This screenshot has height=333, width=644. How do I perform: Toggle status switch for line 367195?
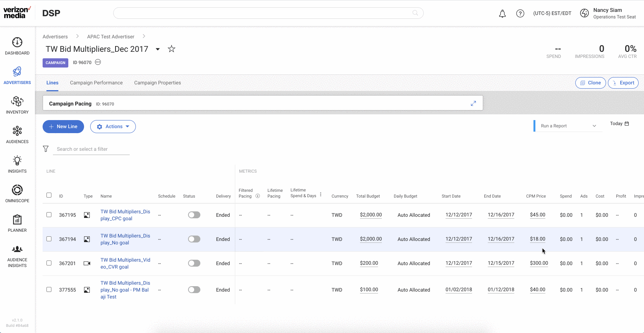(194, 215)
